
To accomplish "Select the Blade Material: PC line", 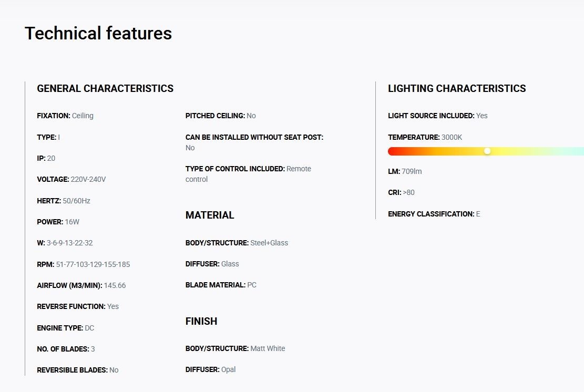I will click(x=221, y=285).
